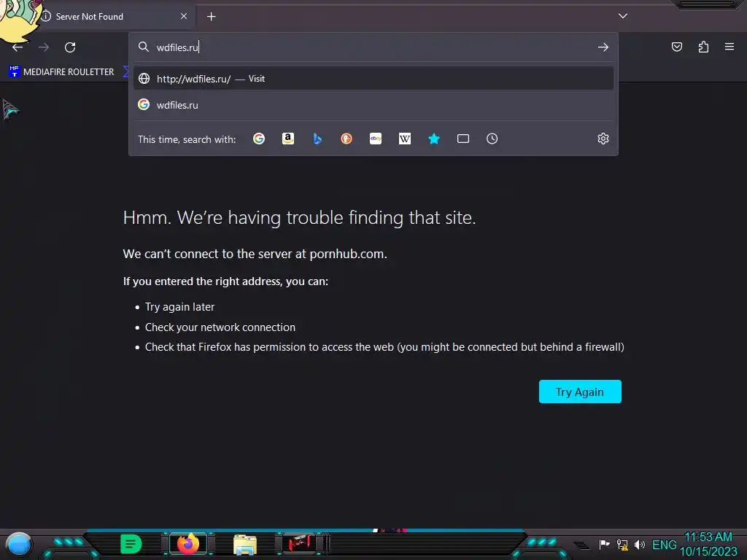
Task: Search this time with Bing
Action: point(317,139)
